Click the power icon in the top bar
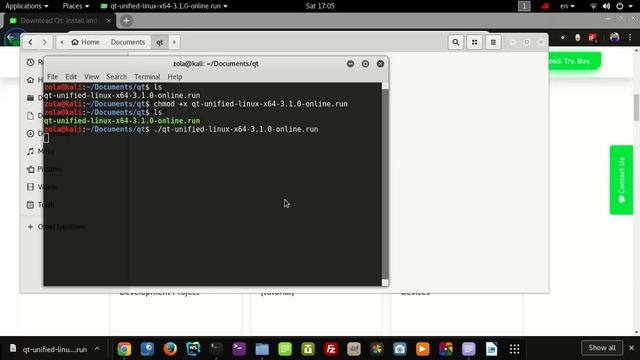640x360 pixels. tap(620, 6)
